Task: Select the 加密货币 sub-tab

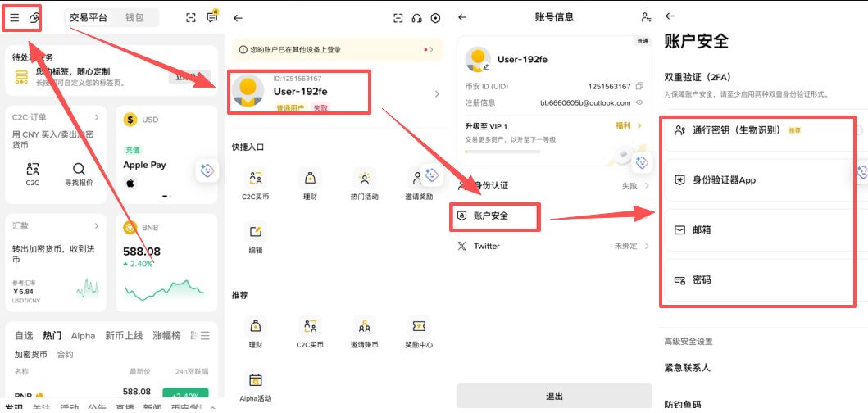Action: 31,354
